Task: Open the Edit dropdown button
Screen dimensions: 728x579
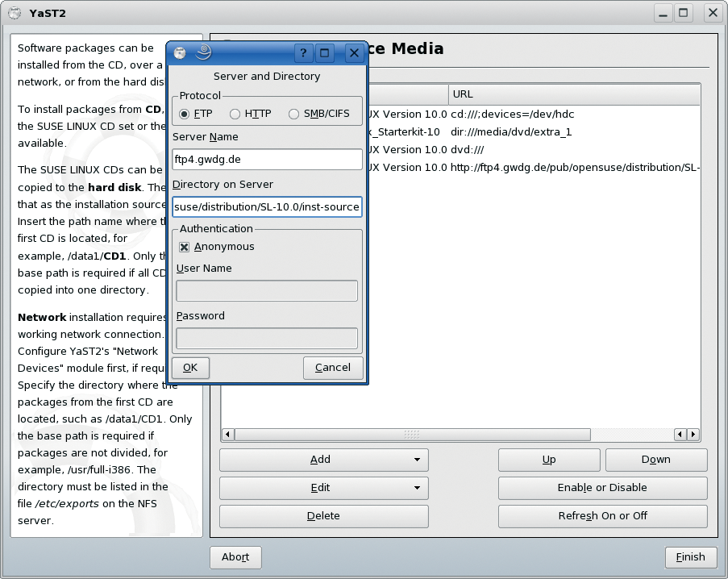Action: (323, 488)
